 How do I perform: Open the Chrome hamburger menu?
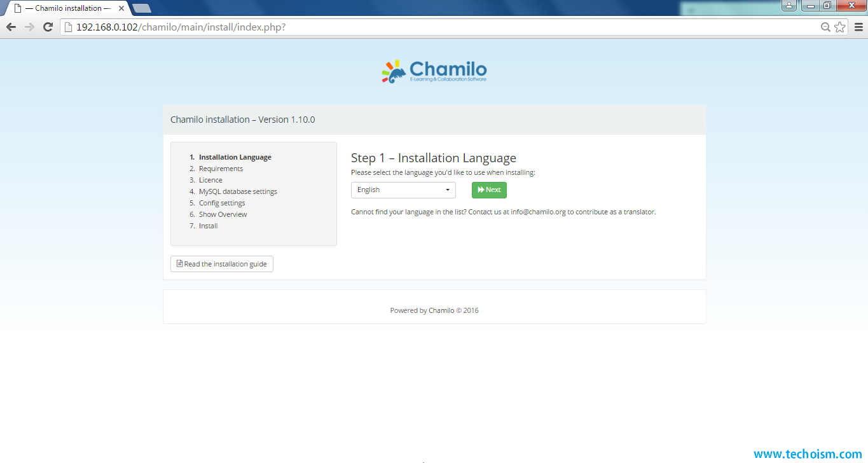(x=859, y=27)
